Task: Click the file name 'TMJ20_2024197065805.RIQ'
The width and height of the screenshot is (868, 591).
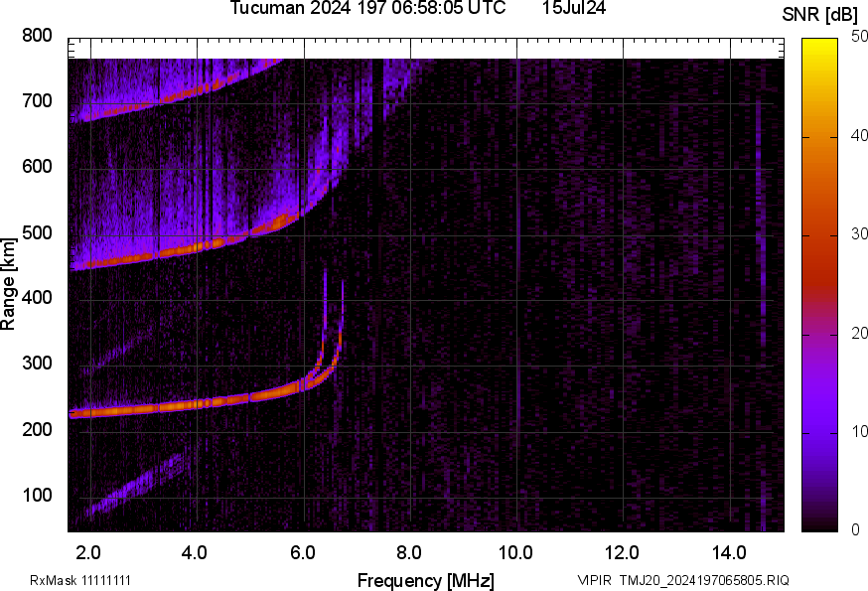Action: click(x=704, y=580)
